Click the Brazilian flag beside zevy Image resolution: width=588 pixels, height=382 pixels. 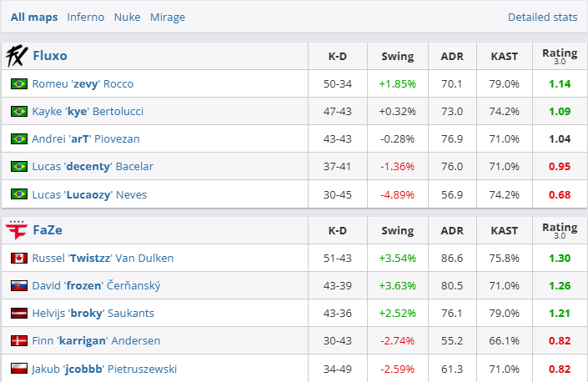(19, 83)
